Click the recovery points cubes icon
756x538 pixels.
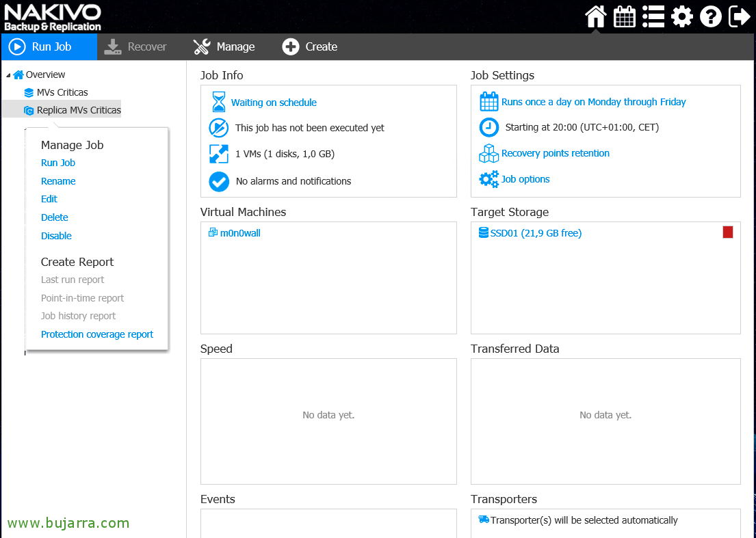[489, 153]
